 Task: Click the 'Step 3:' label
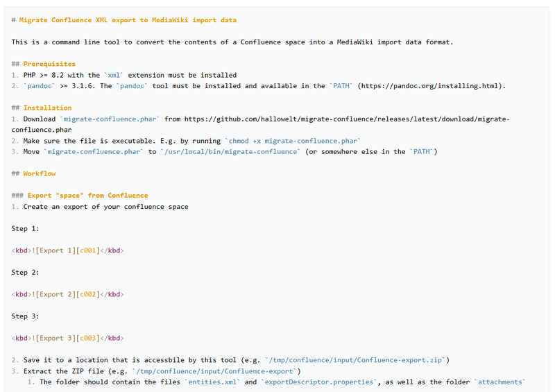point(25,316)
